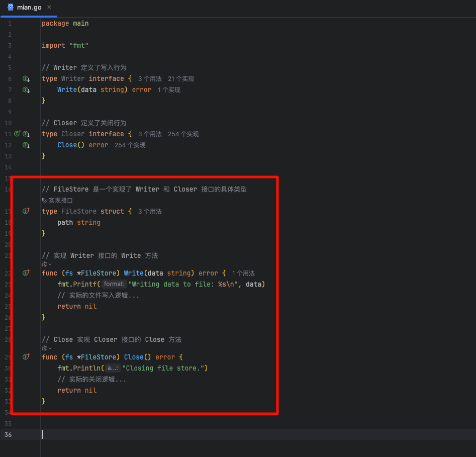Click the gutter icon beside FileStore Close method
Screen dimensions: 476x457
click(x=26, y=356)
